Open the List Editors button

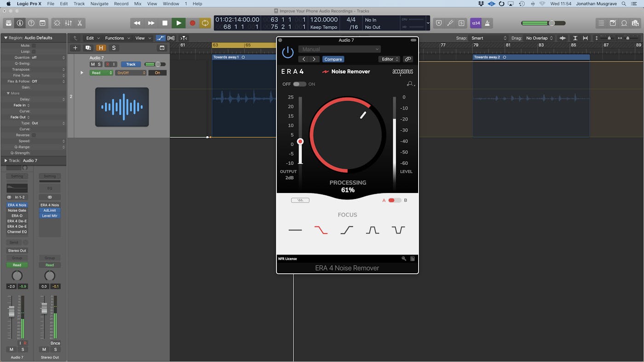[x=601, y=23]
